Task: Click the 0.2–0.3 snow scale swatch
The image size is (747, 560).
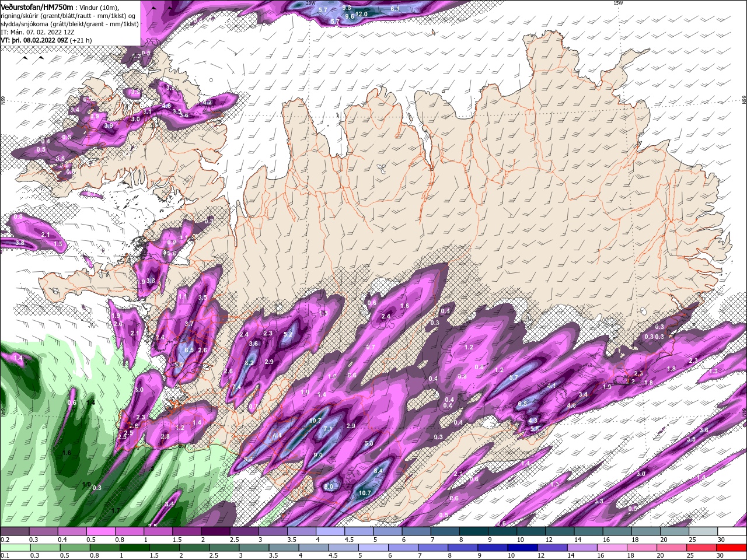Action: tap(15, 531)
